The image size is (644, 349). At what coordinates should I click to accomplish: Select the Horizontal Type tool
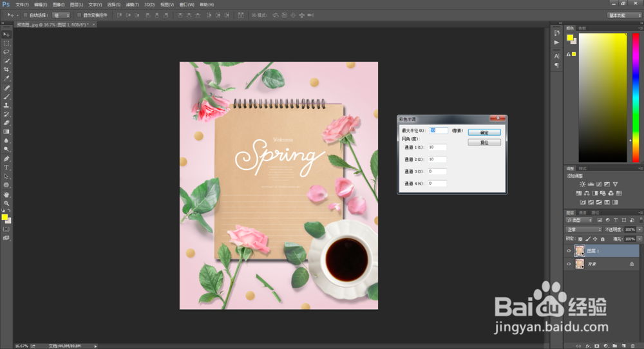6,167
